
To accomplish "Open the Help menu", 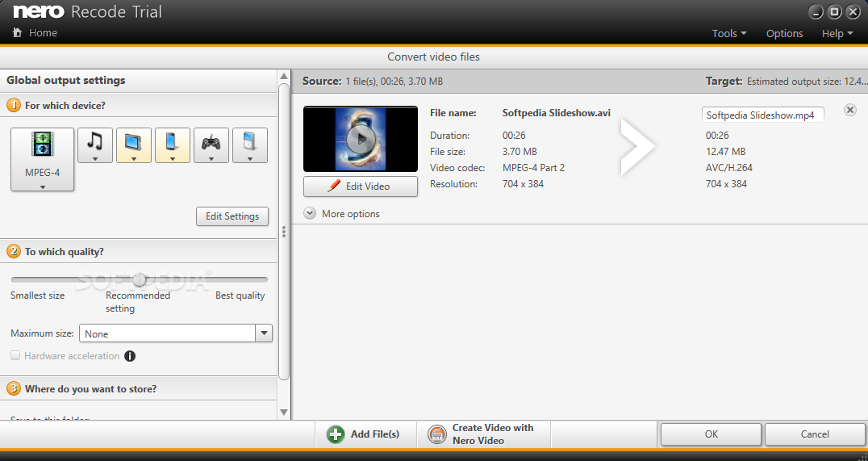I will [x=837, y=33].
